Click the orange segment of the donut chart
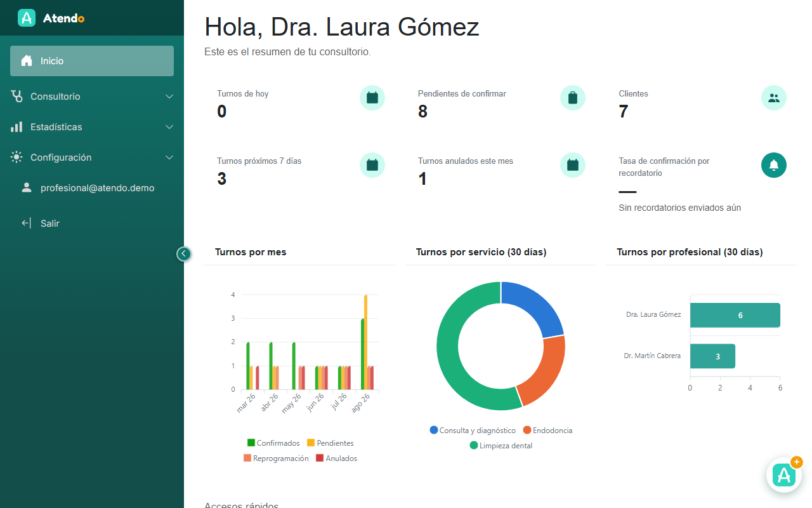 tap(544, 371)
